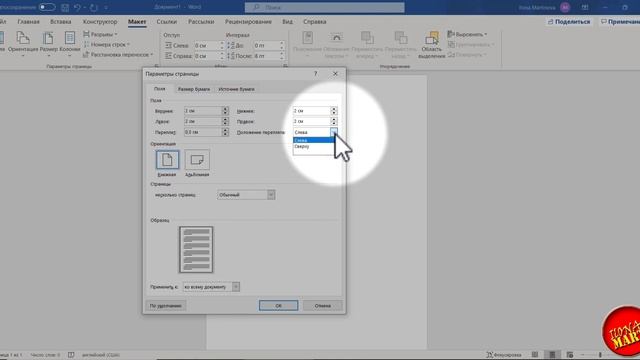Open the Колонки columns menu
Image resolution: width=640 pixels, height=360 pixels.
click(70, 44)
